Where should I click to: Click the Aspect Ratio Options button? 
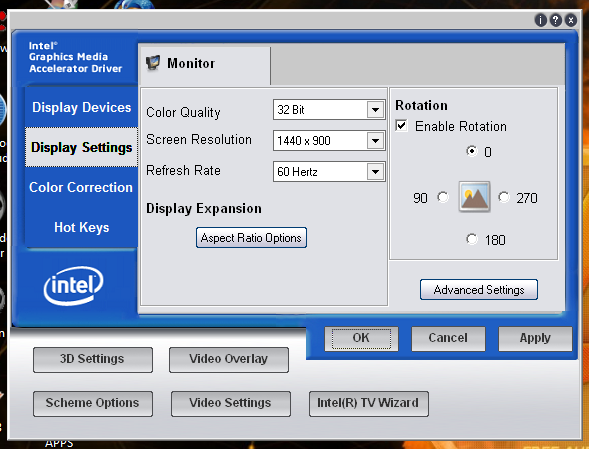[251, 237]
